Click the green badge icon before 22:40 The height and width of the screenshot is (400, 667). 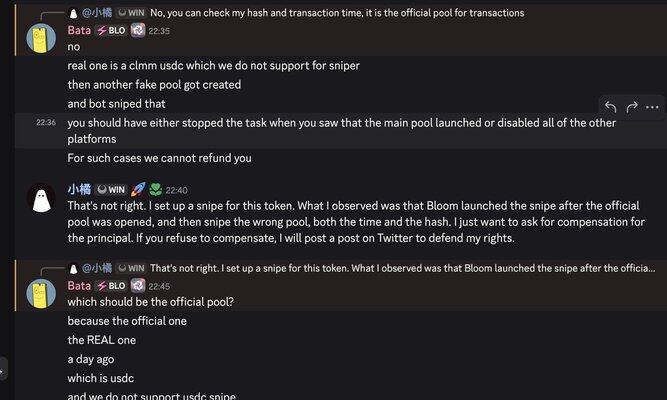click(x=155, y=189)
